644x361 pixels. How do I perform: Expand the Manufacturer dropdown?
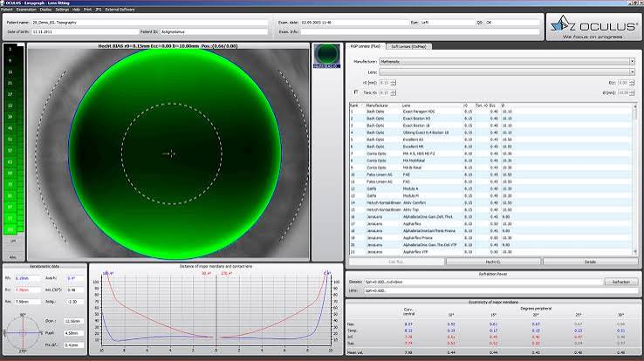tap(632, 62)
